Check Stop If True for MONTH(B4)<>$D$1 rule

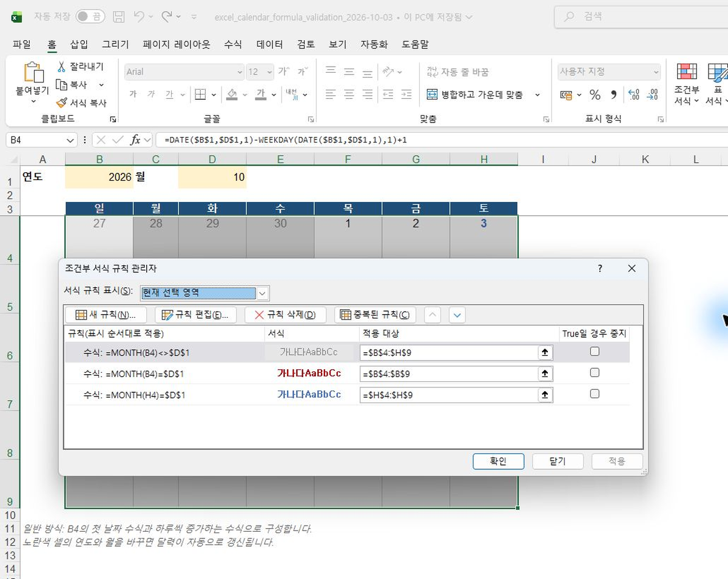pos(595,352)
